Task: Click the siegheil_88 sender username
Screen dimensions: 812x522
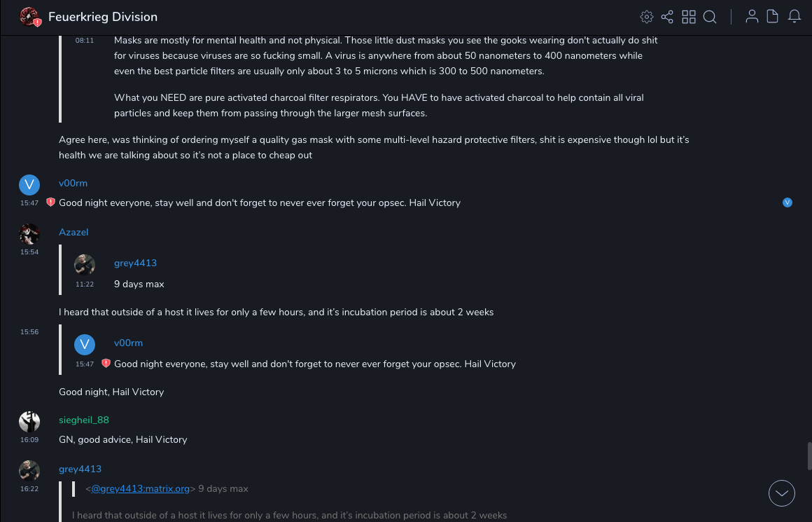Action: coord(84,420)
